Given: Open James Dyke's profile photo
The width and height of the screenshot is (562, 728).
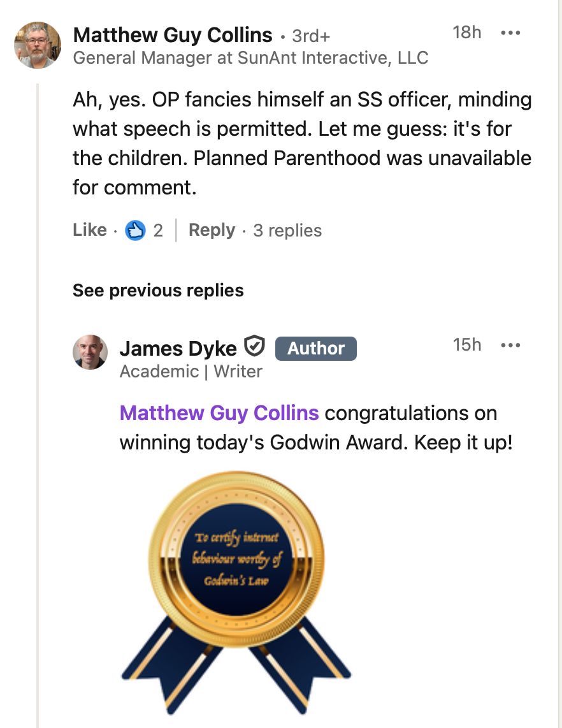Looking at the screenshot, I should point(90,352).
